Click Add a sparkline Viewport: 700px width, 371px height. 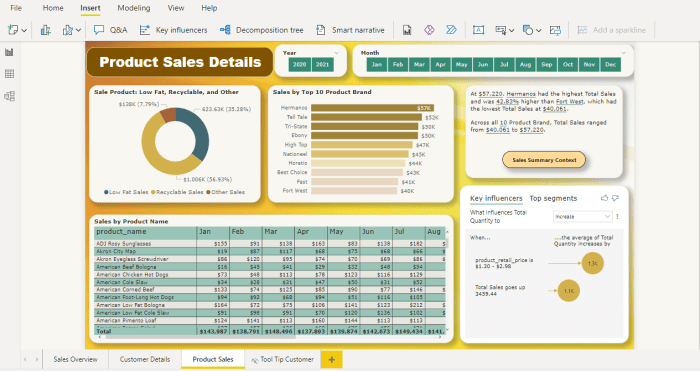(612, 30)
